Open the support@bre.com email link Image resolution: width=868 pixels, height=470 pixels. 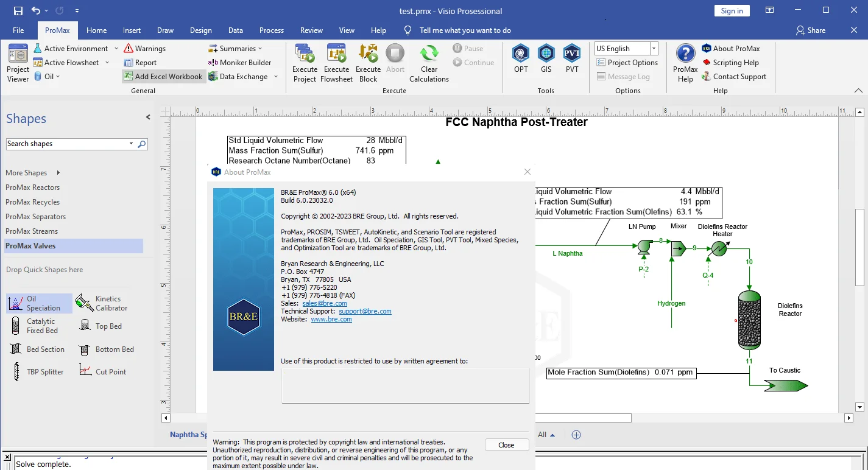(365, 311)
